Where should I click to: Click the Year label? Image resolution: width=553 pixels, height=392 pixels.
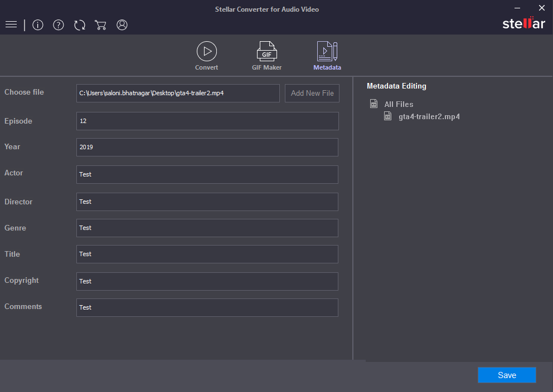[x=12, y=146]
